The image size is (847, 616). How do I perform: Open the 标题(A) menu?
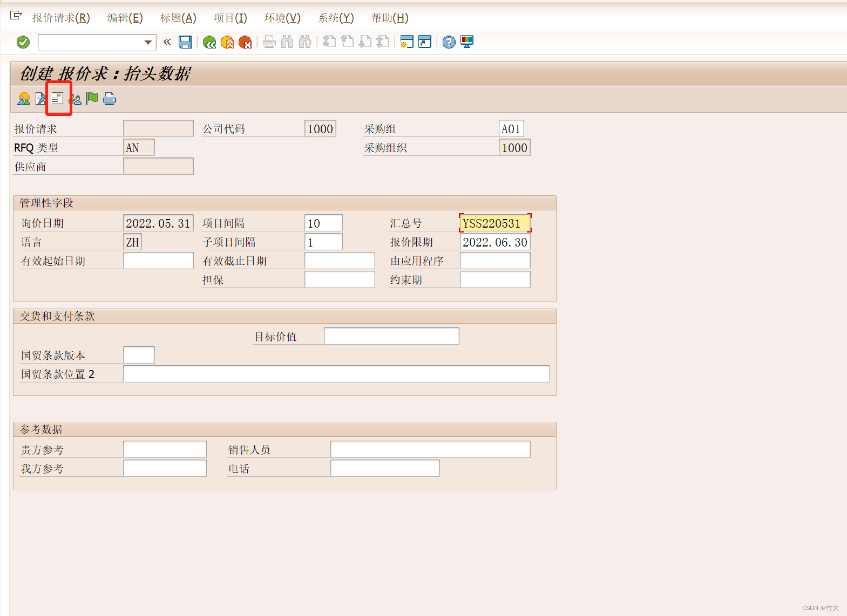178,18
